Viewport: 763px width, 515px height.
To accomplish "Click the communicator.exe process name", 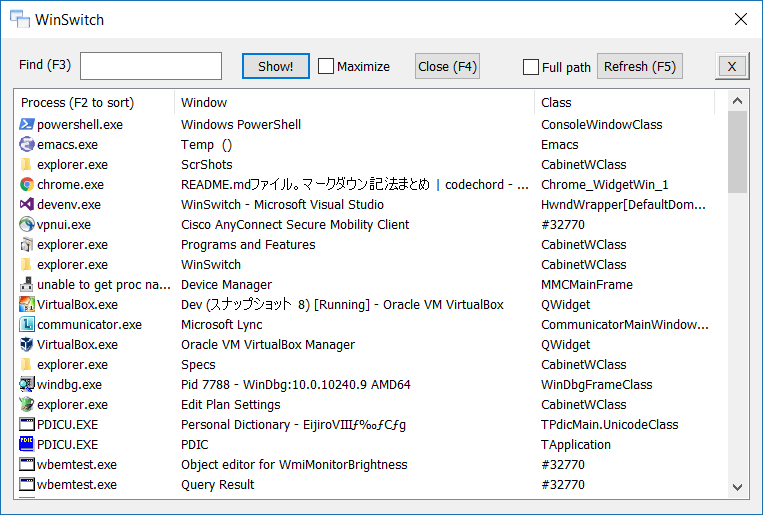I will (90, 324).
